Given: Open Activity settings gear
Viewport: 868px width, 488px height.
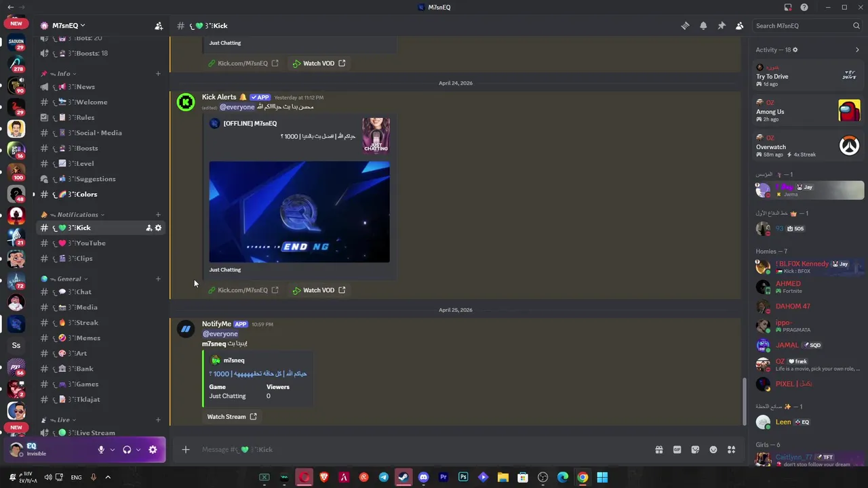Looking at the screenshot, I should click(x=795, y=49).
